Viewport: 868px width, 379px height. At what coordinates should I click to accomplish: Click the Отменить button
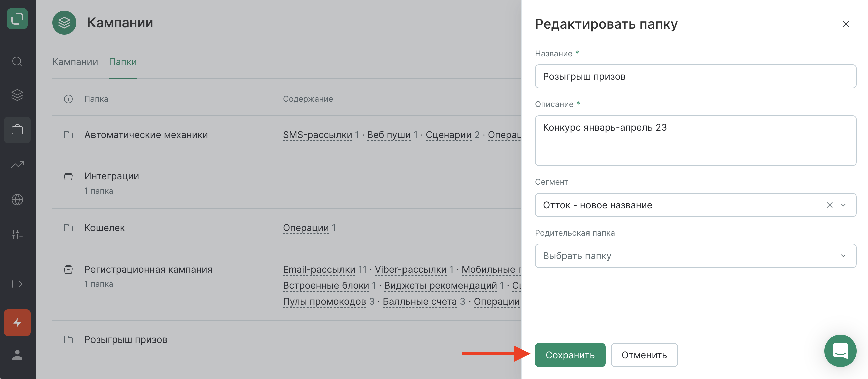pos(644,355)
